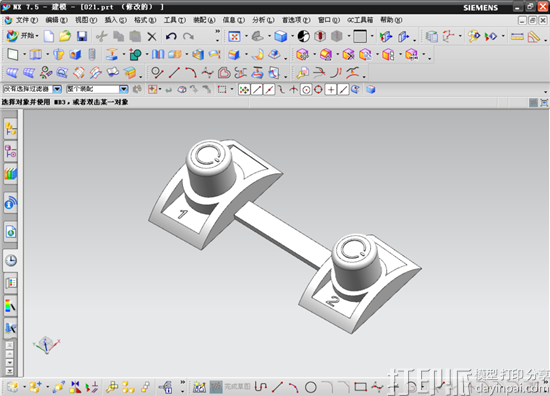
Task: Toggle the intersection point snap (plus icon)
Action: pyautogui.click(x=331, y=90)
